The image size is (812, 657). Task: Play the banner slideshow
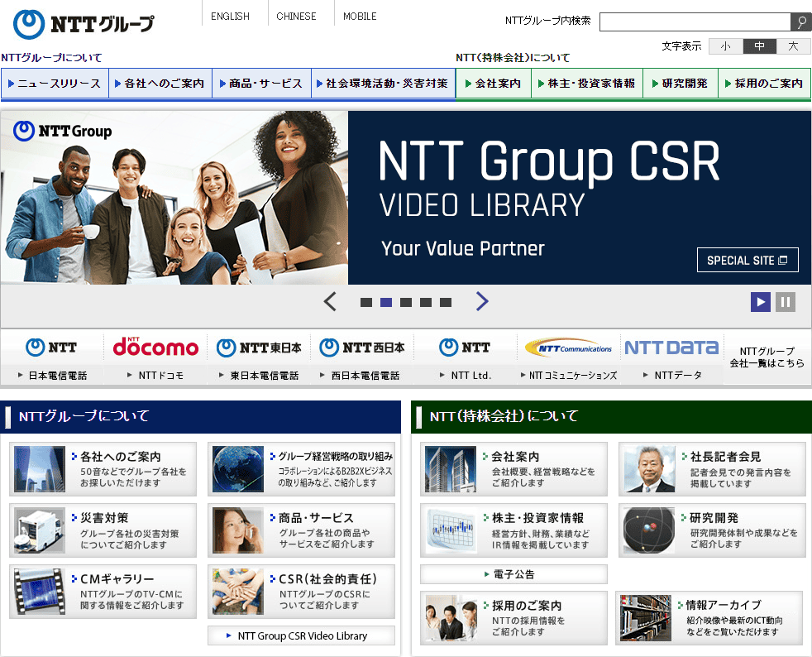coord(761,302)
